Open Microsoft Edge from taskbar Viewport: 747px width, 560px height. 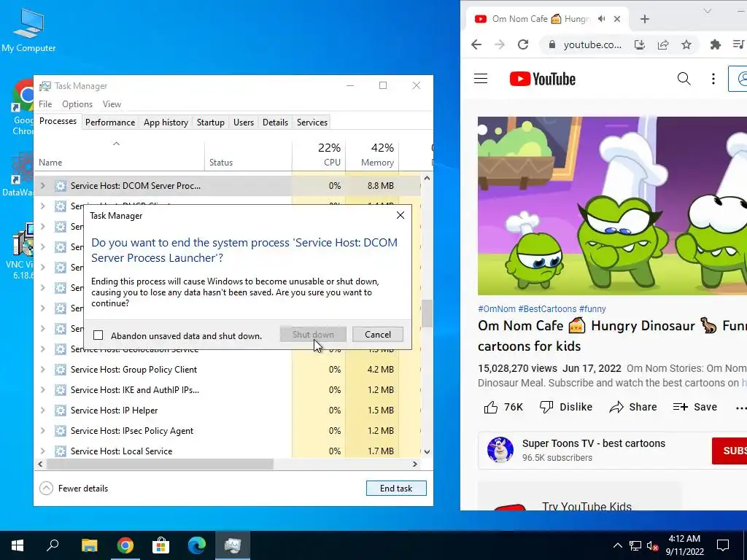pos(196,545)
